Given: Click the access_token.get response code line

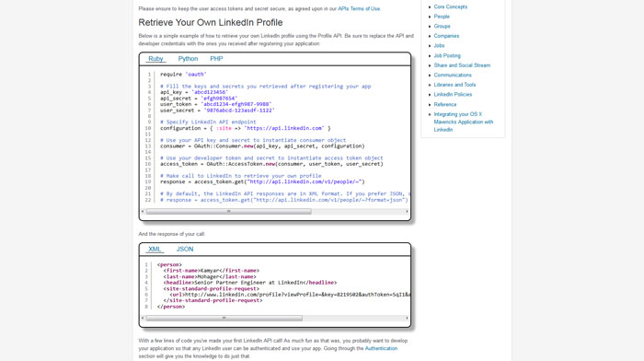Looking at the screenshot, I should [x=262, y=181].
